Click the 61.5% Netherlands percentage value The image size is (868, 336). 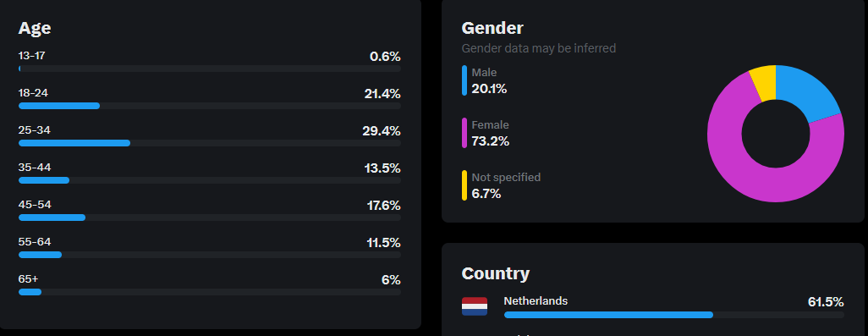pos(826,301)
